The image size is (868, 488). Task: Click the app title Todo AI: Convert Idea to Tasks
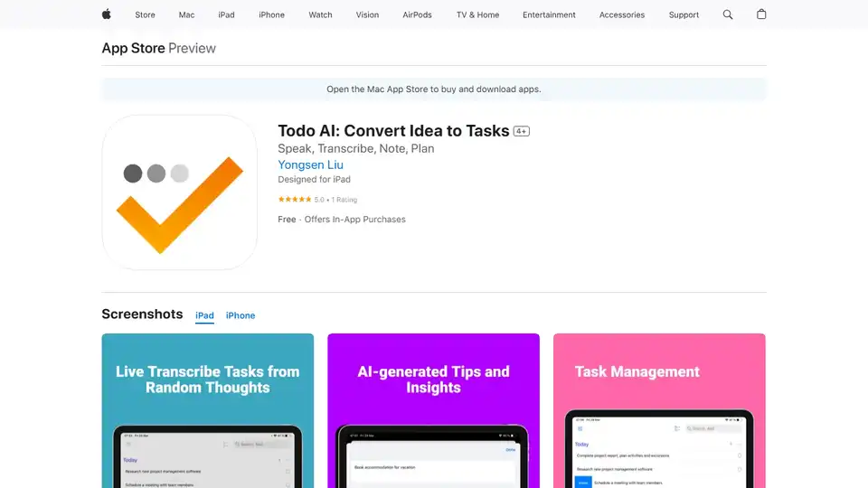[393, 130]
